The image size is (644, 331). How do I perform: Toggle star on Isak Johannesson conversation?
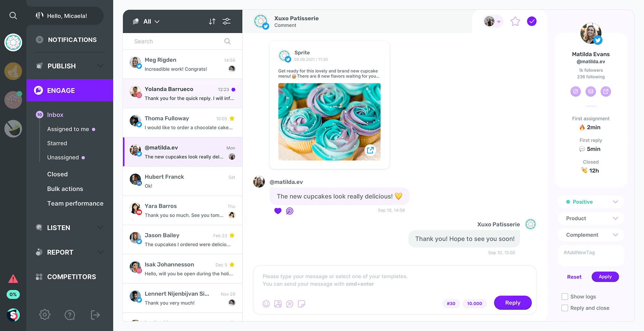[232, 265]
